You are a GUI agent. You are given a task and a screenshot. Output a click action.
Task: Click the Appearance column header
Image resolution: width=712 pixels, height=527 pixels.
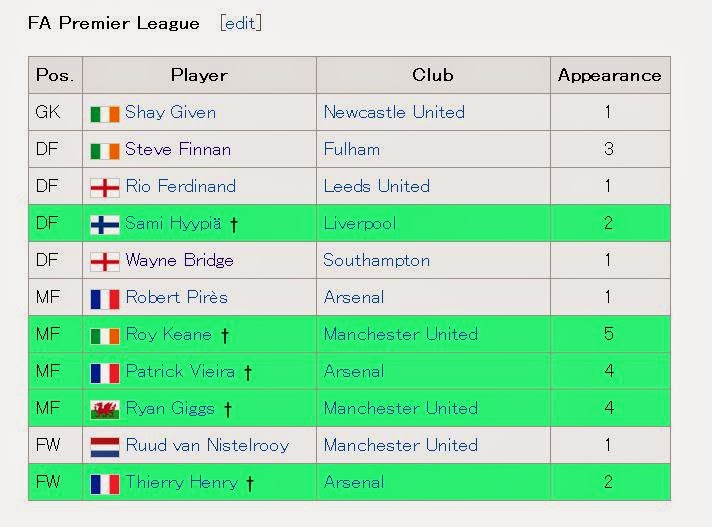pyautogui.click(x=610, y=75)
